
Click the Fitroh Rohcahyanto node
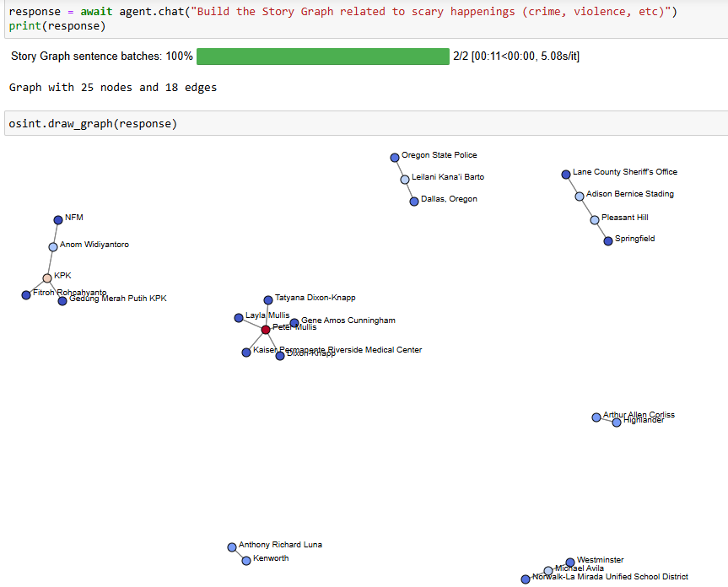click(26, 295)
